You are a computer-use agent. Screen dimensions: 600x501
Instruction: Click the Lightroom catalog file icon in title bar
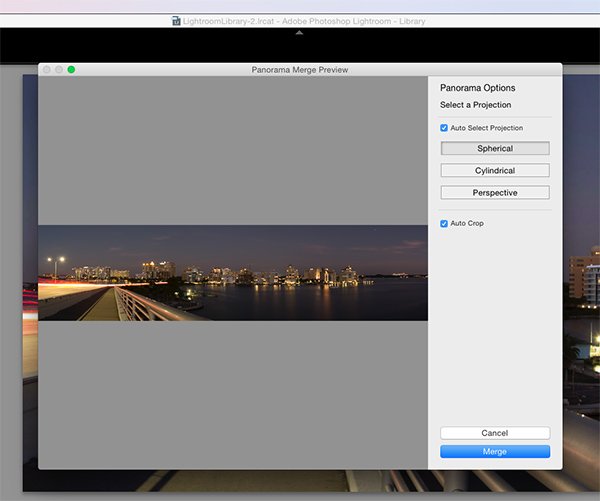[x=177, y=20]
